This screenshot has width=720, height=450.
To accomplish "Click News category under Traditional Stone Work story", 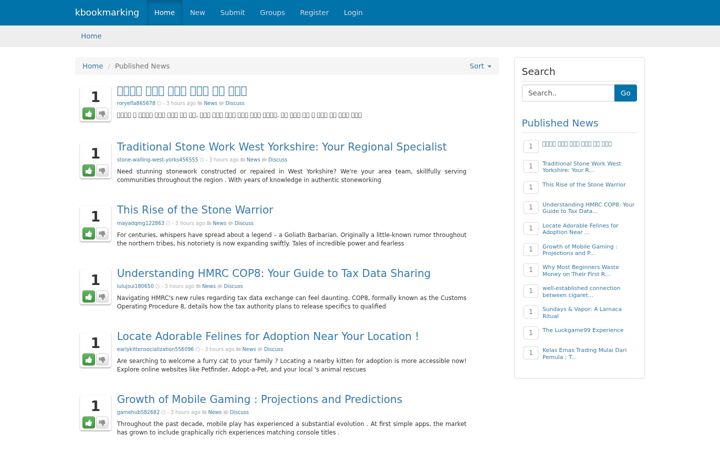I will point(253,160).
